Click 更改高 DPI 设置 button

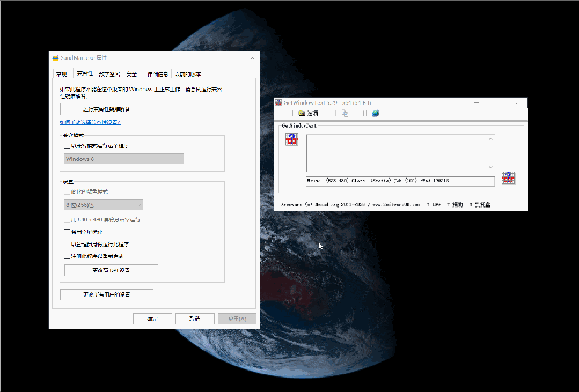click(111, 270)
